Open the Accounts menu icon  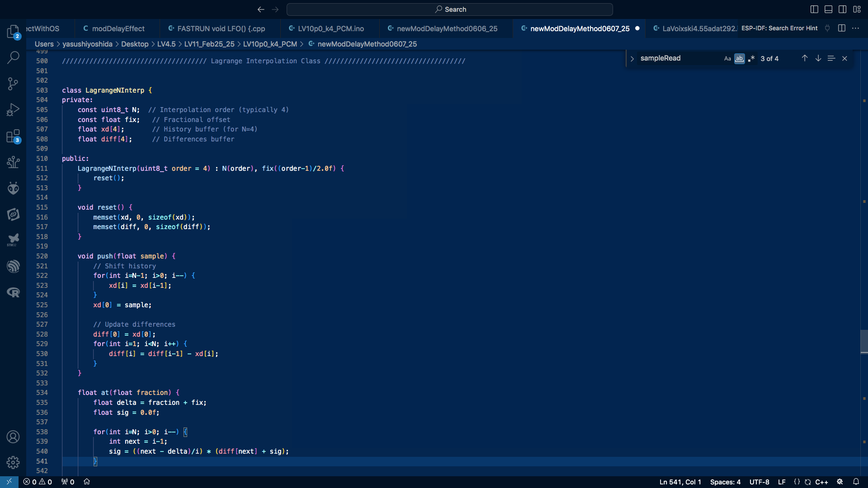pos(13,437)
